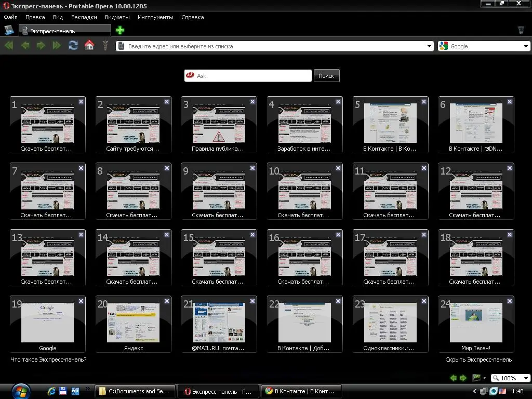Go to the Home page icon
Image resolution: width=532 pixels, height=399 pixels.
(x=89, y=46)
